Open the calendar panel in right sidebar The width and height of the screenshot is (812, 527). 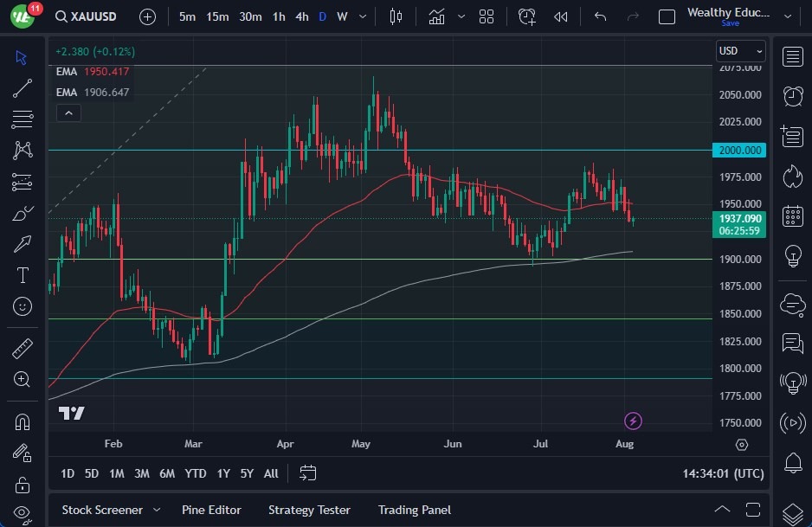point(792,215)
